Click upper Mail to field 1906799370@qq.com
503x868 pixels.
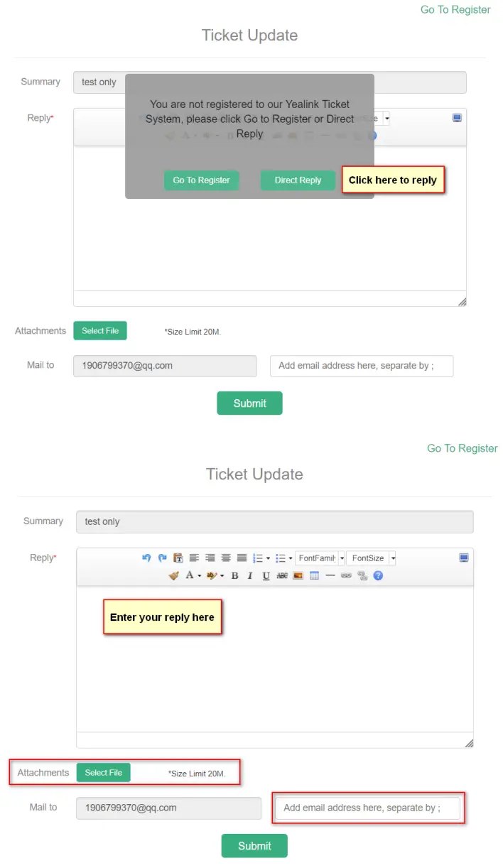(x=165, y=366)
